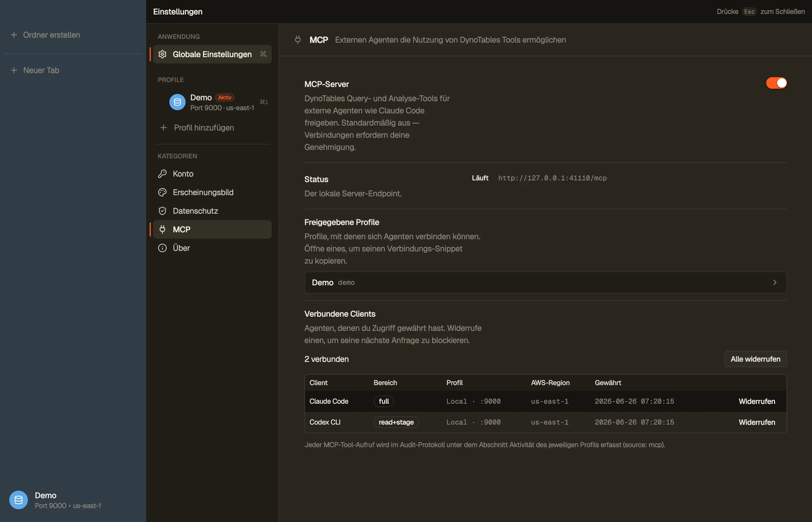
Task: Revoke access for Claude Code
Action: (x=757, y=401)
